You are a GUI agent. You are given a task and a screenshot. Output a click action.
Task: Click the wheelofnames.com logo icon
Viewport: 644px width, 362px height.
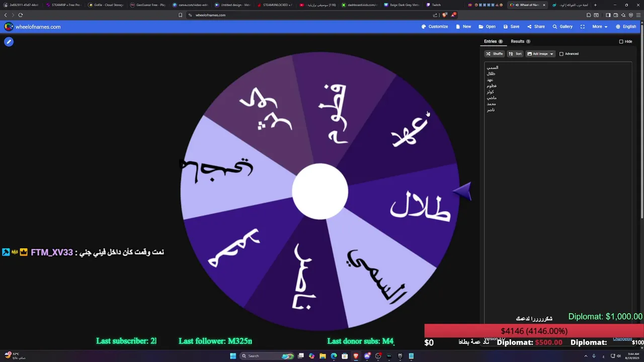click(9, 27)
